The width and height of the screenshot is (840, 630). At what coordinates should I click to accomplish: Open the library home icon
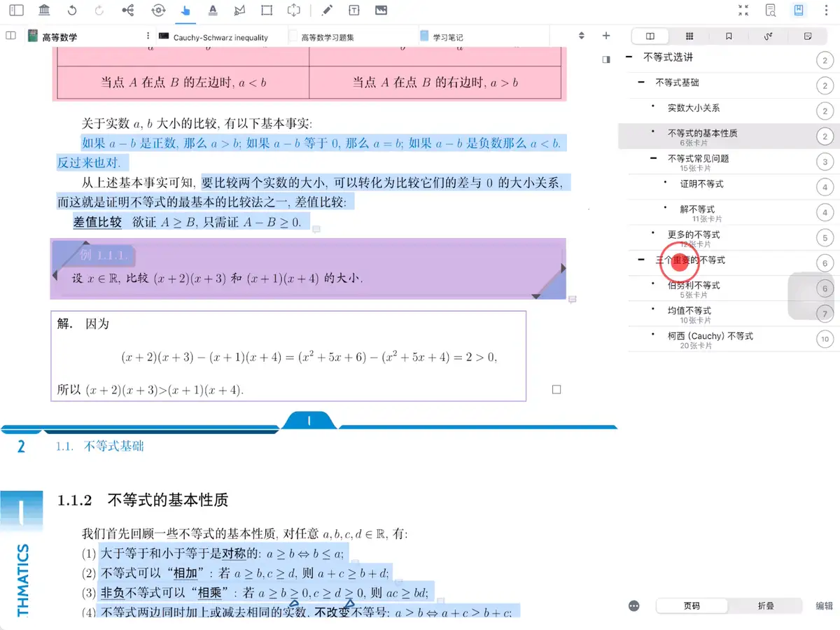44,10
